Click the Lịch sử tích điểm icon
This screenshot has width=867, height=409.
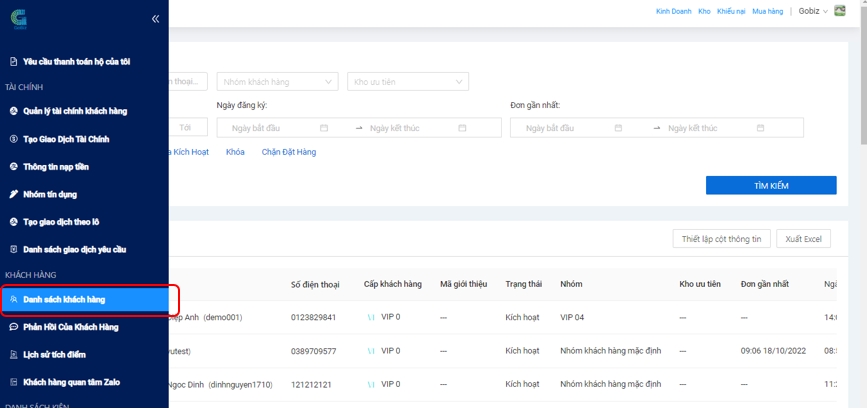point(14,355)
